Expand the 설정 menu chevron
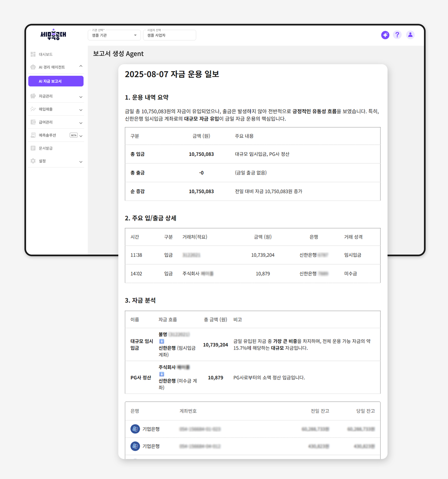 tap(81, 162)
